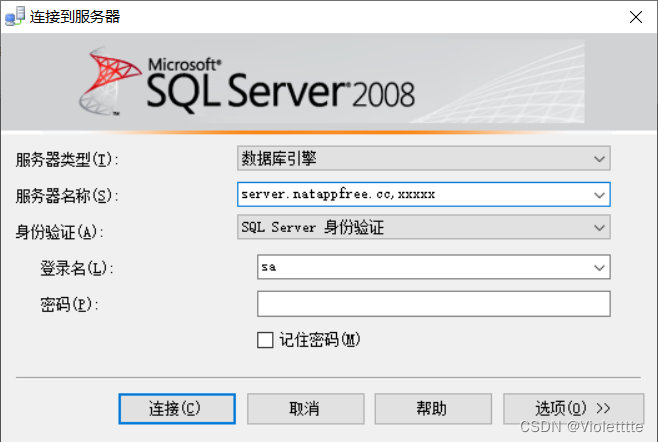
Task: Click the 服务器类型(T) label
Action: (67, 160)
